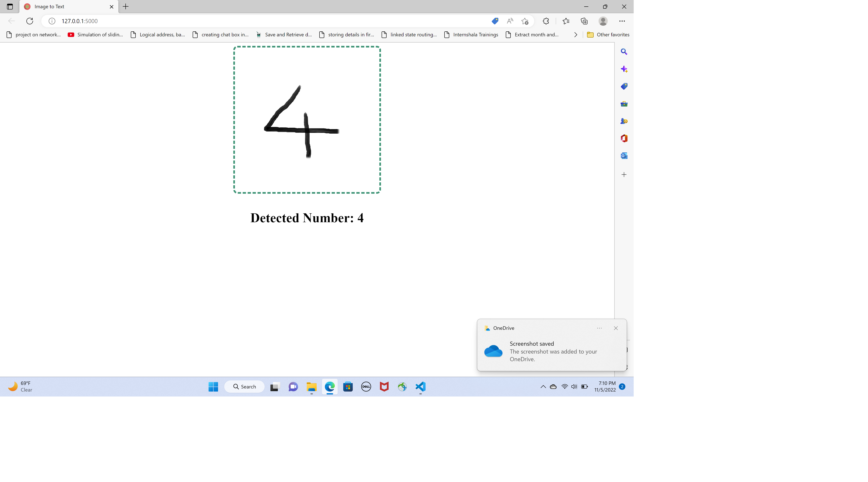Open the Collections icon in toolbar

coord(584,21)
